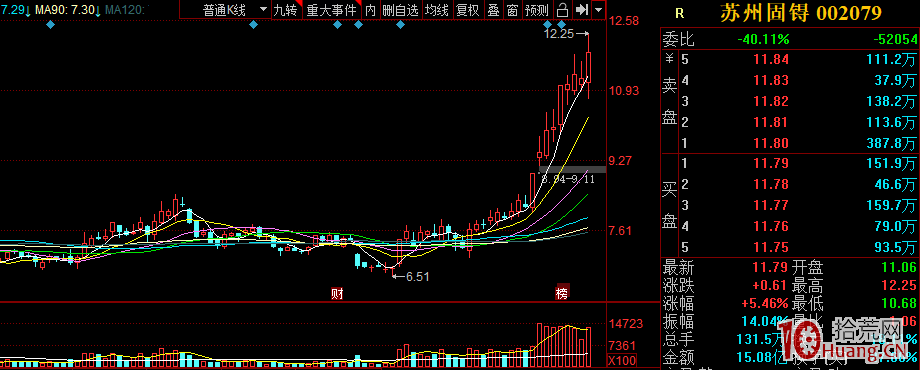Screen dimensions: 920x370
Task: Toggle the 九转 indicator button
Action: pos(286,9)
